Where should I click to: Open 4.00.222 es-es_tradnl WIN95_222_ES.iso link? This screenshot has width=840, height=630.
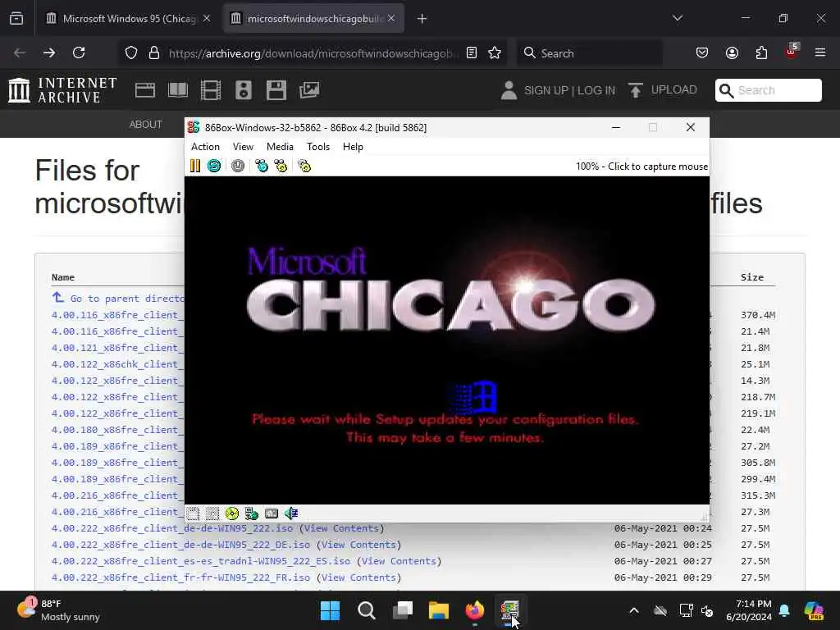click(x=201, y=561)
